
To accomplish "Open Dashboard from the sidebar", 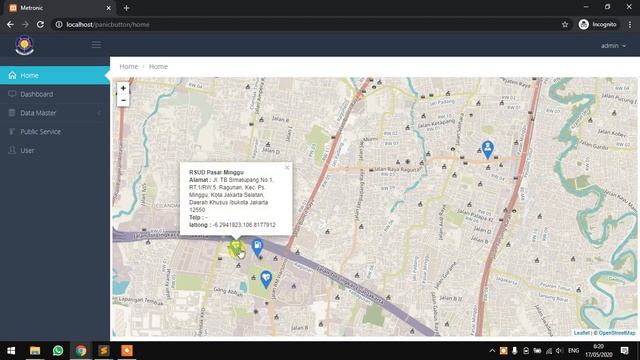I will tap(55, 94).
